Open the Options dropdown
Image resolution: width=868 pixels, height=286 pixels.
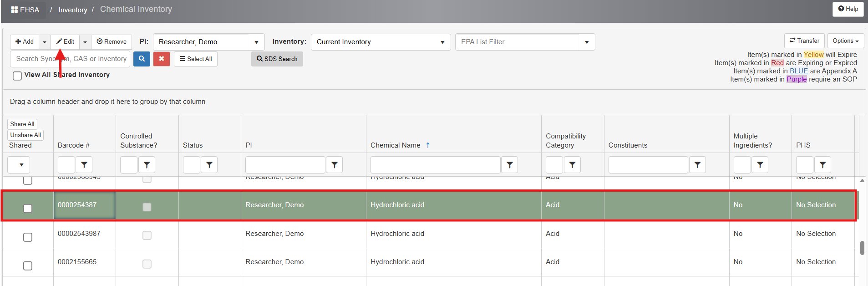coord(845,41)
